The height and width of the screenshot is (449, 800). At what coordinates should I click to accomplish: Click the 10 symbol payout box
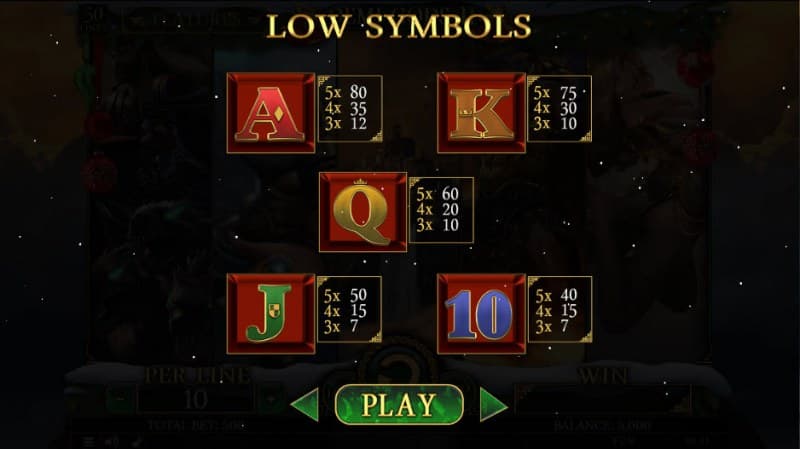(x=560, y=310)
